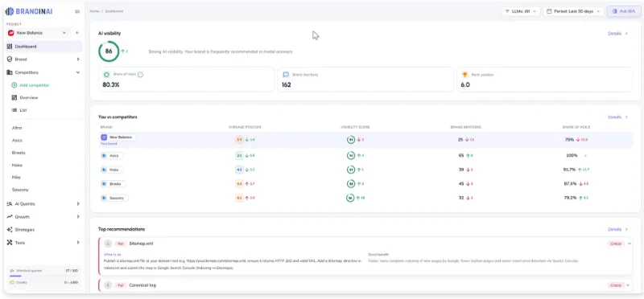Click the Watched queries usage bar
Viewport: 644px width, 299px height.
tap(43, 276)
